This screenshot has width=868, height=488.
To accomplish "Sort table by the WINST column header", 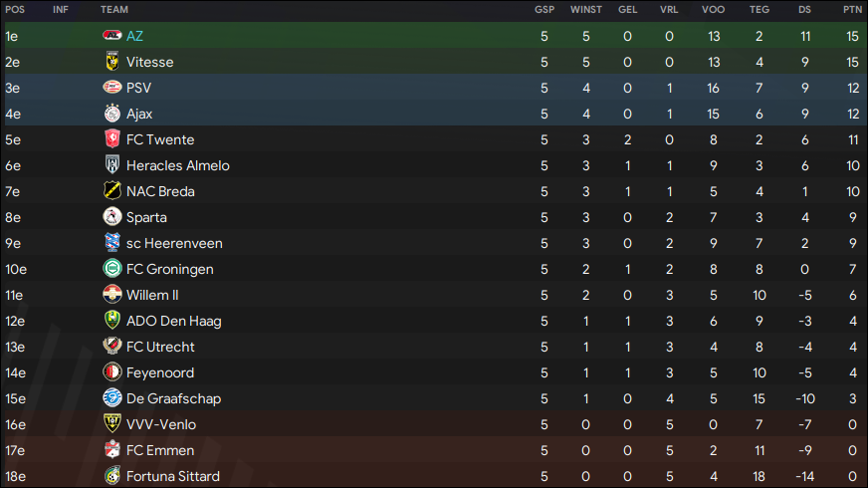I will pyautogui.click(x=585, y=9).
